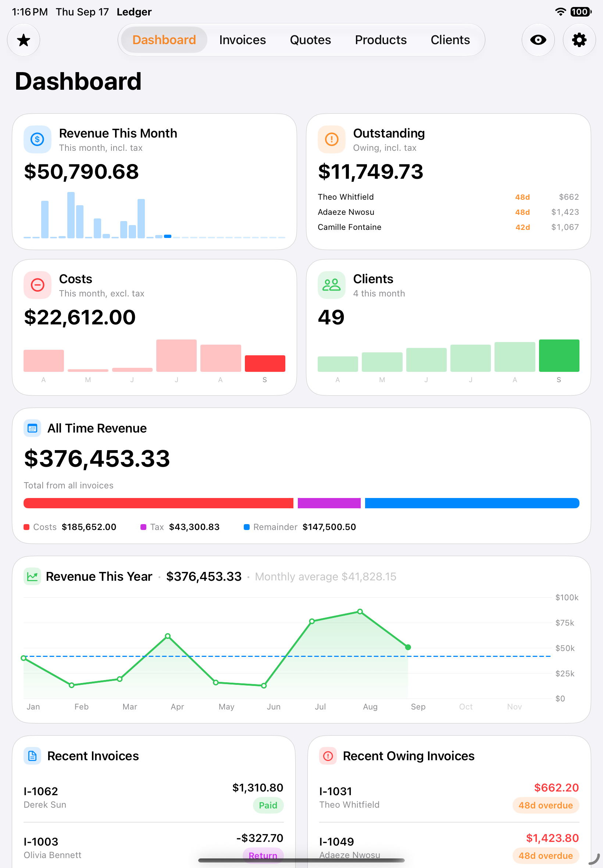603x868 pixels.
Task: Open the Clients tab
Action: (x=450, y=40)
